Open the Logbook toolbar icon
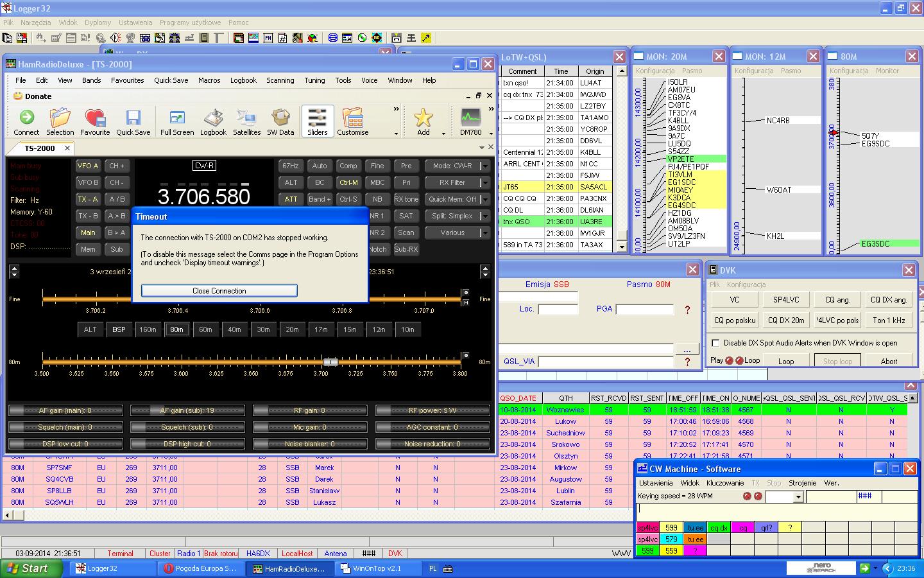 213,121
